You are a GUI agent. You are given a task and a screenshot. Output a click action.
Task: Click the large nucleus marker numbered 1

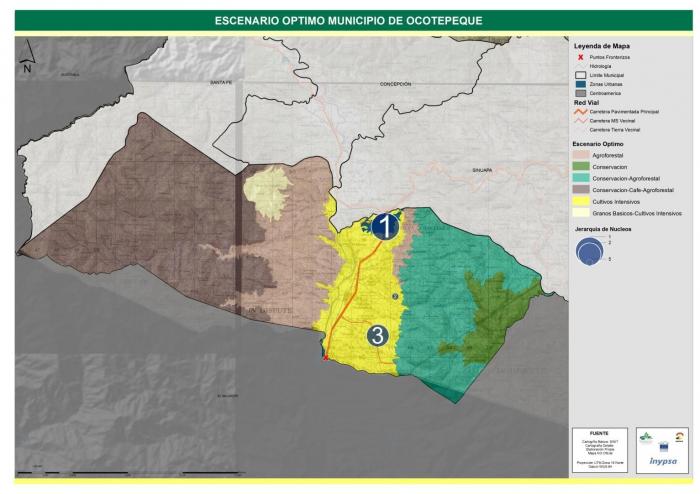tap(385, 227)
